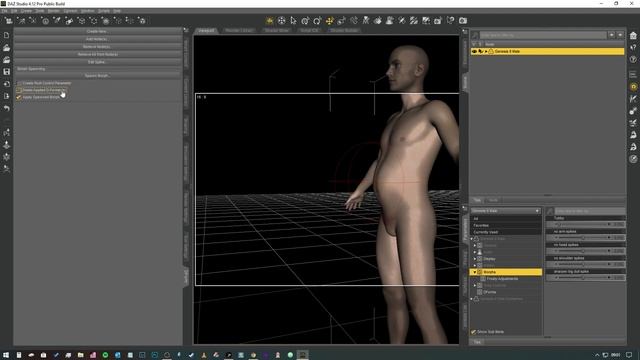Expand the Display tree group
Image resolution: width=640 pixels, height=360 pixels.
(475, 259)
